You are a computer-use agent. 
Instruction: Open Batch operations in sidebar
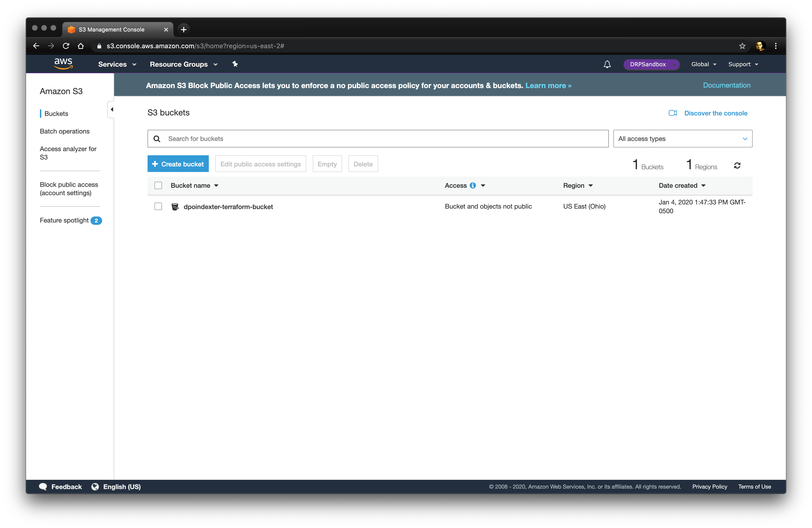64,131
